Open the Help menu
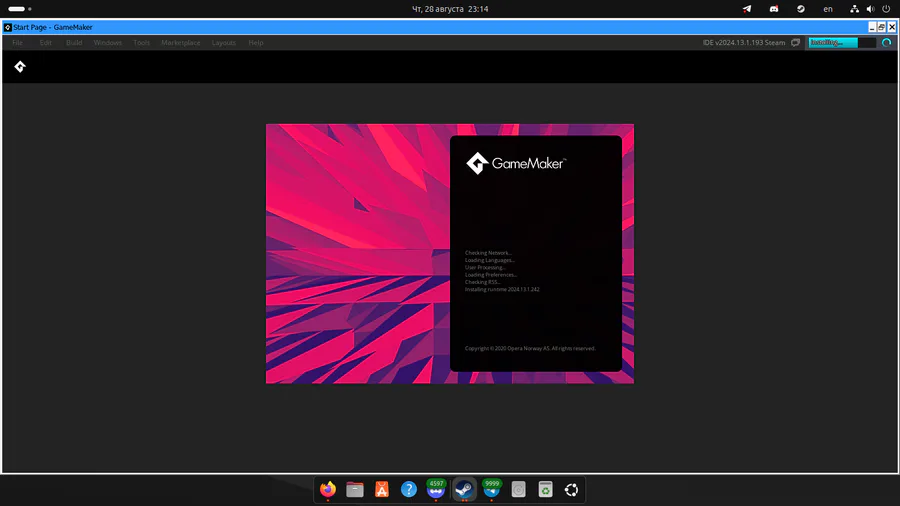Viewport: 900px width, 506px height. pyautogui.click(x=255, y=42)
